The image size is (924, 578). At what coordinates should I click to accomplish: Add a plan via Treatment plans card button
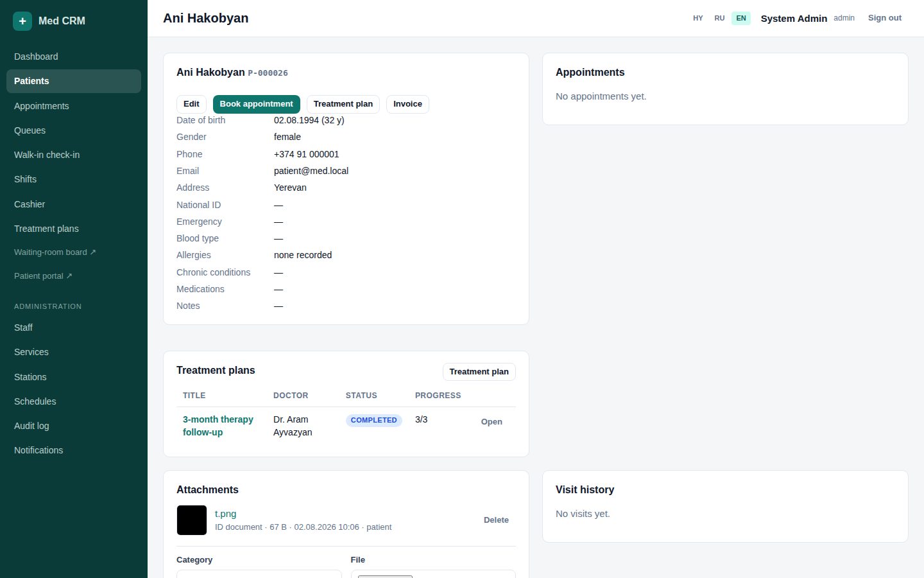tap(479, 372)
